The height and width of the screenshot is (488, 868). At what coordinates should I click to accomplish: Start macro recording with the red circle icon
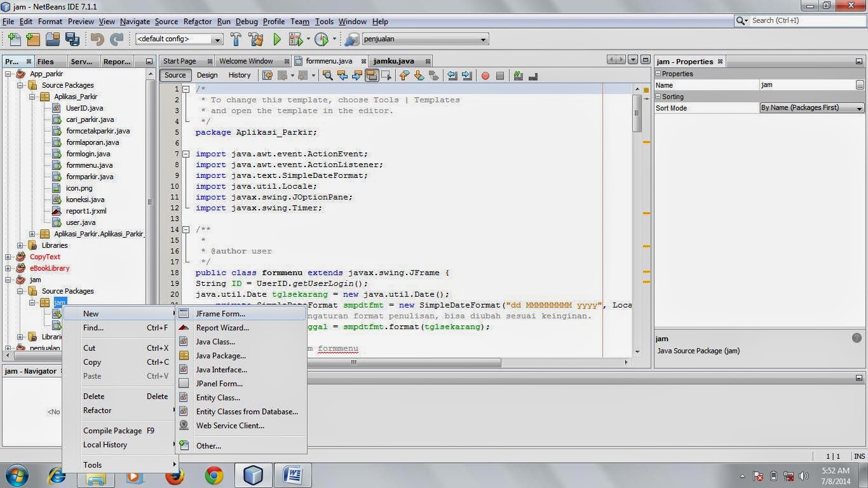[484, 76]
